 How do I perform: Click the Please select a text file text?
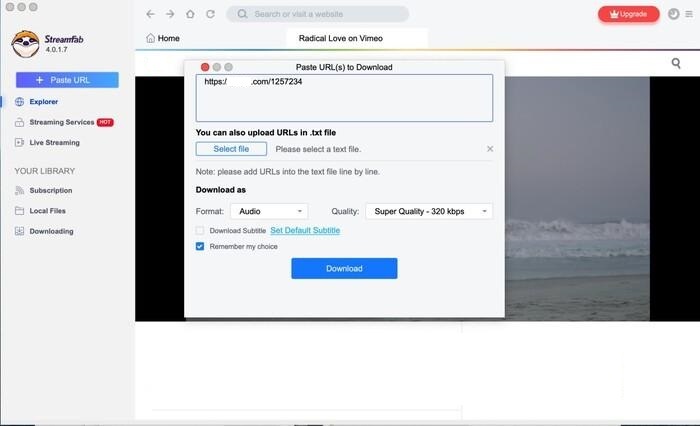tap(318, 149)
